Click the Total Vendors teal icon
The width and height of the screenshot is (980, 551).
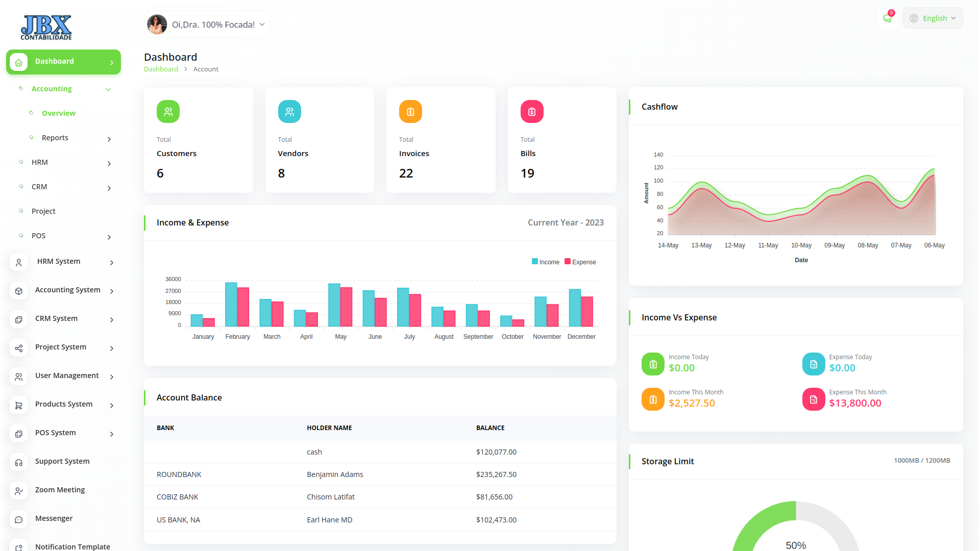point(289,112)
